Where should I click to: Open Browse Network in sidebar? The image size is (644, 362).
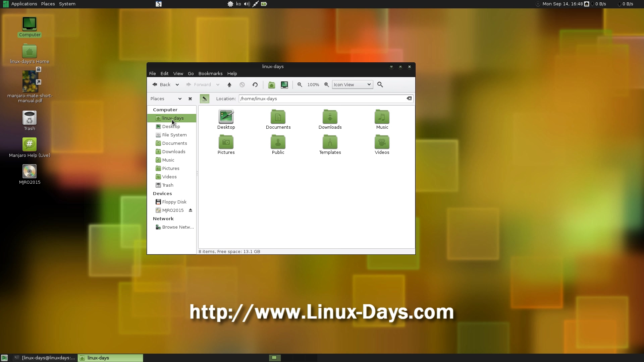click(172, 227)
